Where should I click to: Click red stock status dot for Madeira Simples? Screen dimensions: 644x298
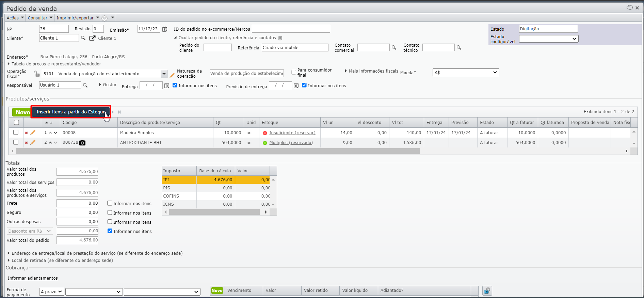point(265,133)
